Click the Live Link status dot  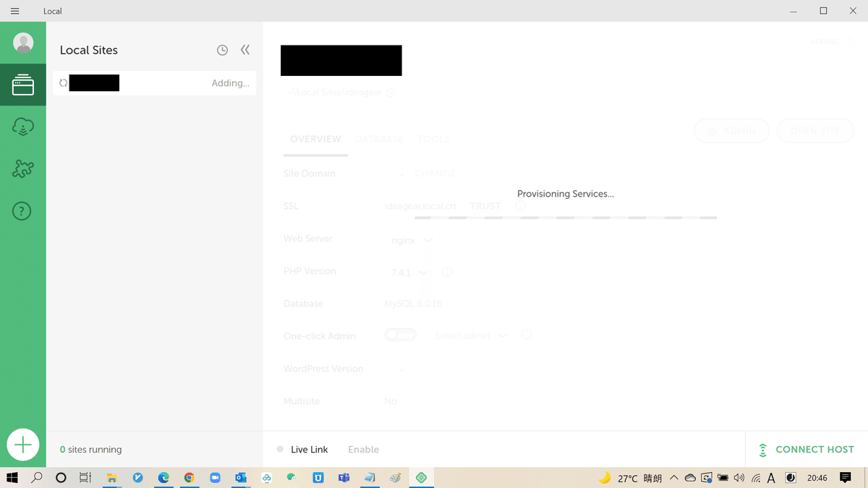pos(280,450)
